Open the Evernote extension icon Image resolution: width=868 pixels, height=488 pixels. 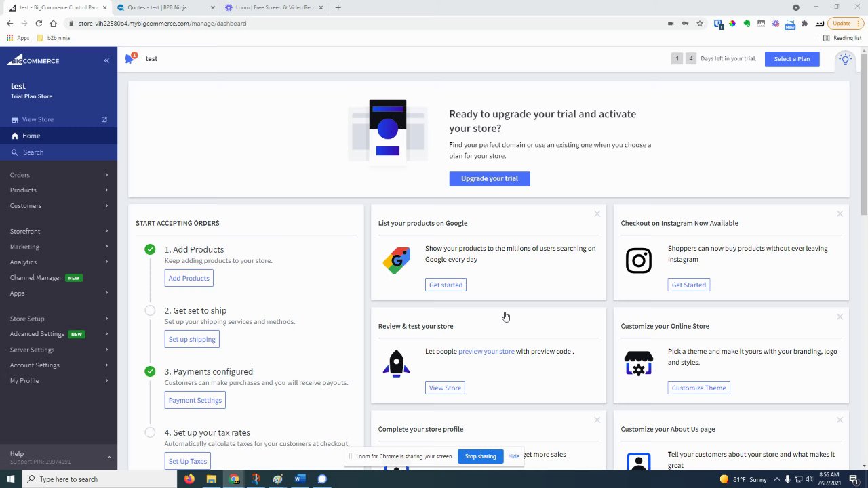point(747,24)
